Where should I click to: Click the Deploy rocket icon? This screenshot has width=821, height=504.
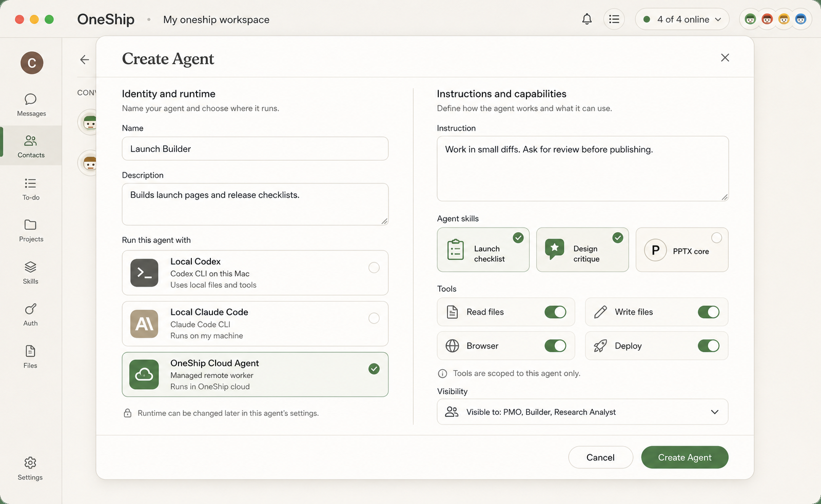coord(600,346)
